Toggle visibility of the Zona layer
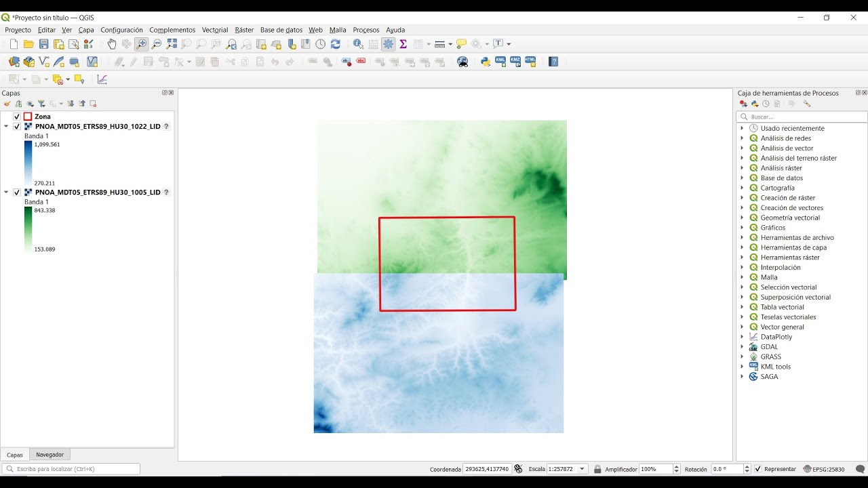 click(x=17, y=117)
